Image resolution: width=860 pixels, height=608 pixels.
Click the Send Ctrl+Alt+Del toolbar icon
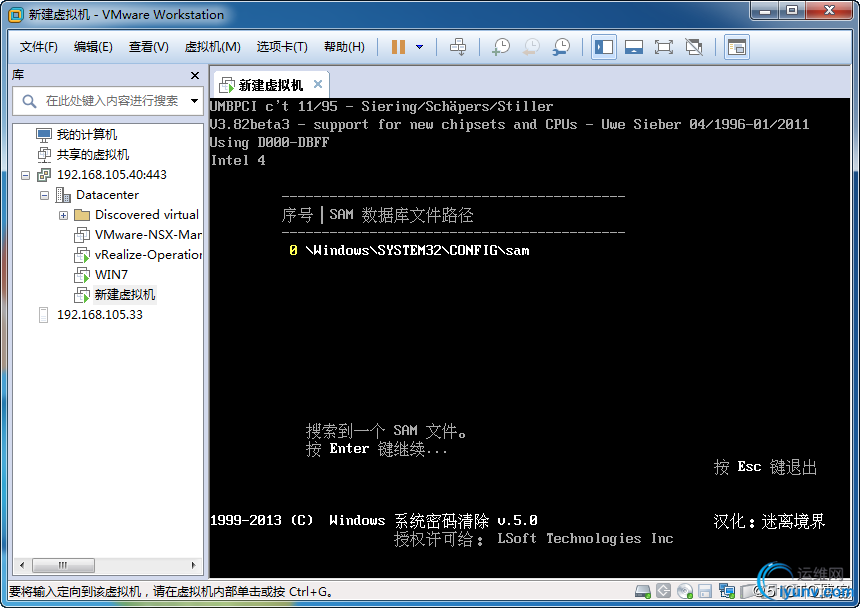pyautogui.click(x=458, y=47)
